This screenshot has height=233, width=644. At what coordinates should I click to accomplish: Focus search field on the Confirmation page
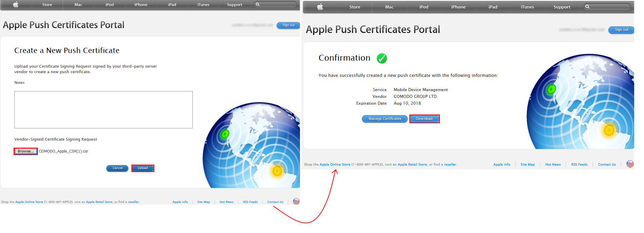(x=607, y=7)
